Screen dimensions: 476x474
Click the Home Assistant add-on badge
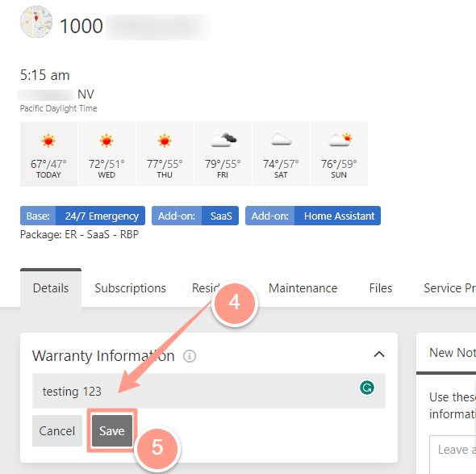click(313, 216)
